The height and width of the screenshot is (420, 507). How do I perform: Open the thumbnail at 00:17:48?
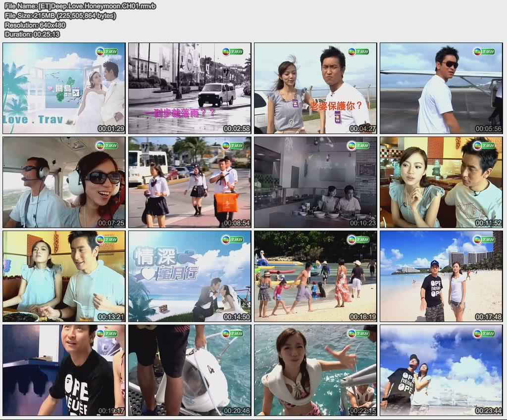pos(441,276)
